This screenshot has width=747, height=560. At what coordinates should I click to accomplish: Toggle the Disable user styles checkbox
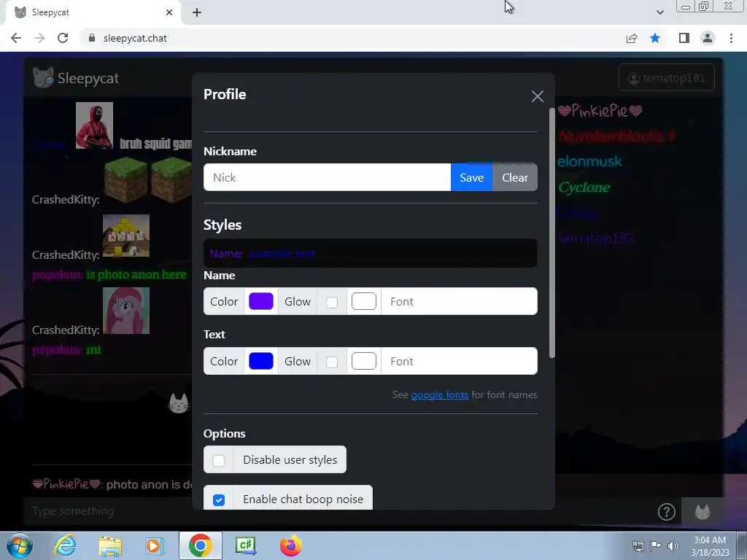click(219, 461)
